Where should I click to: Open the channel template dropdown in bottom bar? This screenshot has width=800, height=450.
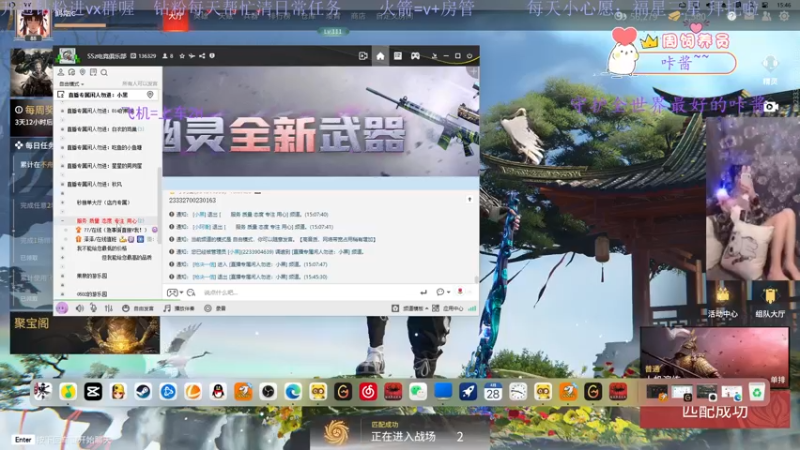tap(410, 308)
